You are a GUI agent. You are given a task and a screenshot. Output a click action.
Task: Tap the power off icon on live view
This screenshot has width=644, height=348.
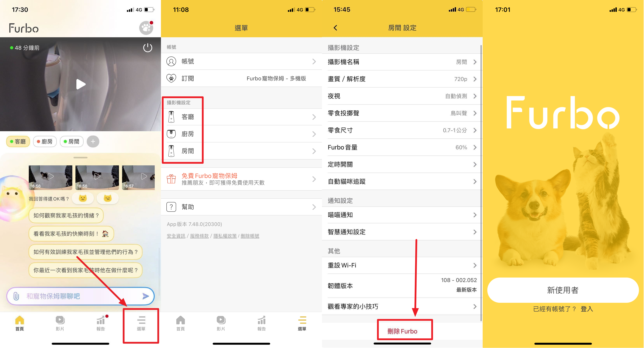148,48
